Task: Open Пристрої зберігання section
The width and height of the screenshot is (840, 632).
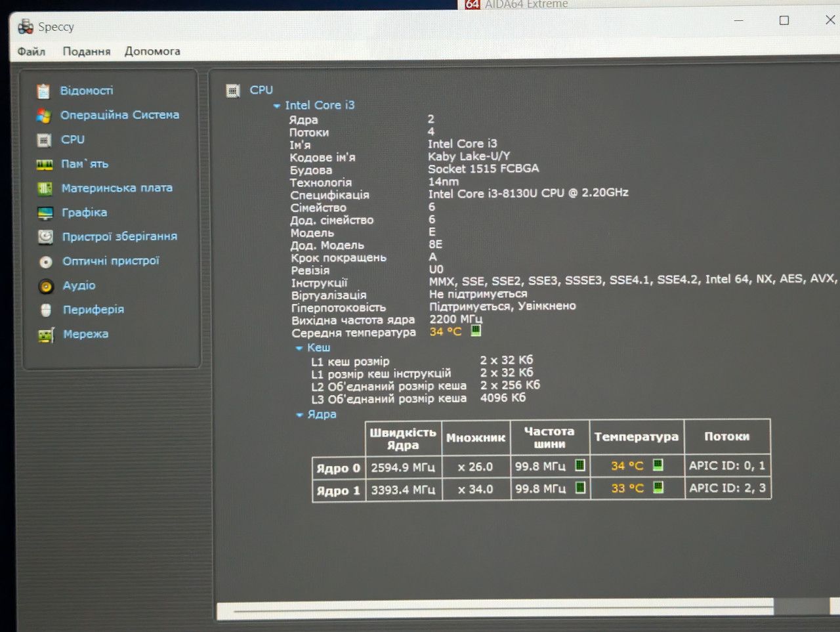Action: [119, 237]
